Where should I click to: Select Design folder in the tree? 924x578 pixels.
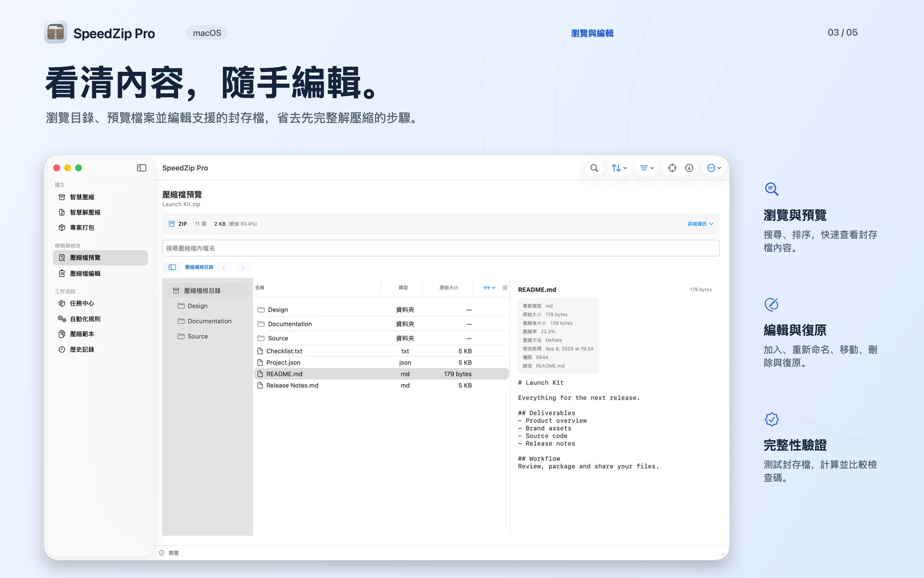pos(207,306)
